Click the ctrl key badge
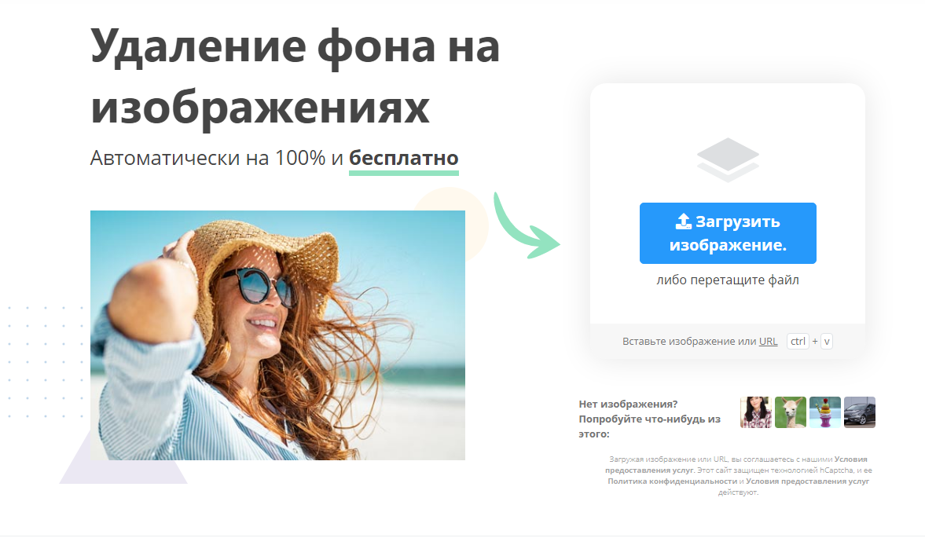 point(798,342)
